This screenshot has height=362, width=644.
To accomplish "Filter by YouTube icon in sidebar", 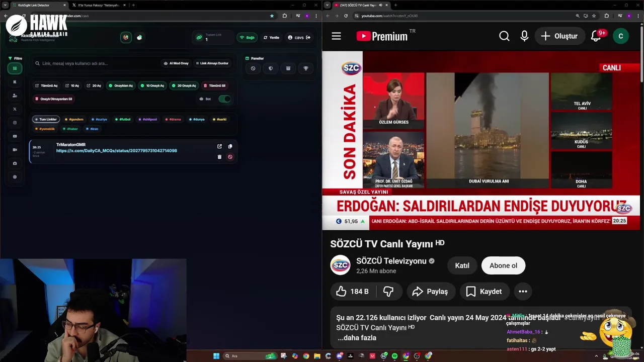I will point(15,136).
